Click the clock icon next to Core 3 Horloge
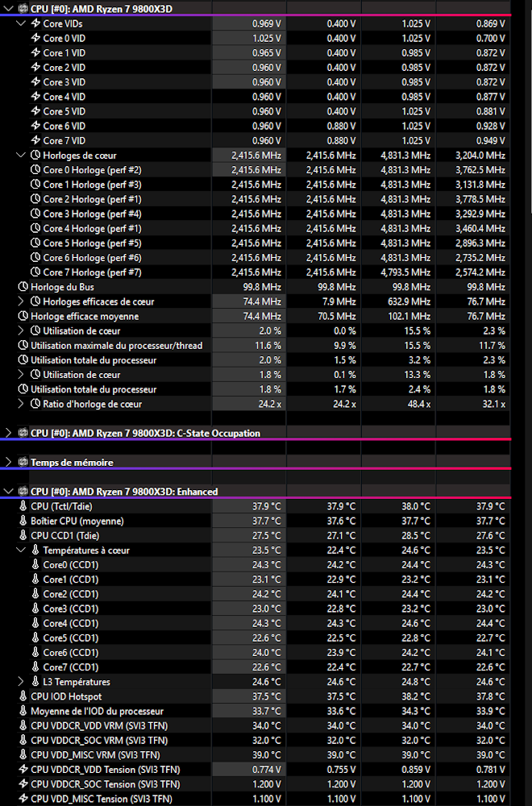Screen dimensions: 532x806 [35, 214]
